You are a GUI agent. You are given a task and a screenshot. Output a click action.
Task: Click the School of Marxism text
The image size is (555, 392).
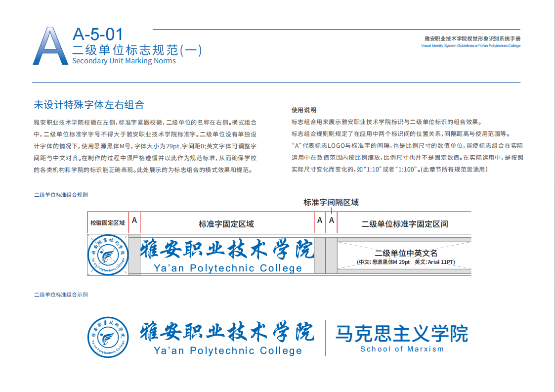(x=402, y=349)
